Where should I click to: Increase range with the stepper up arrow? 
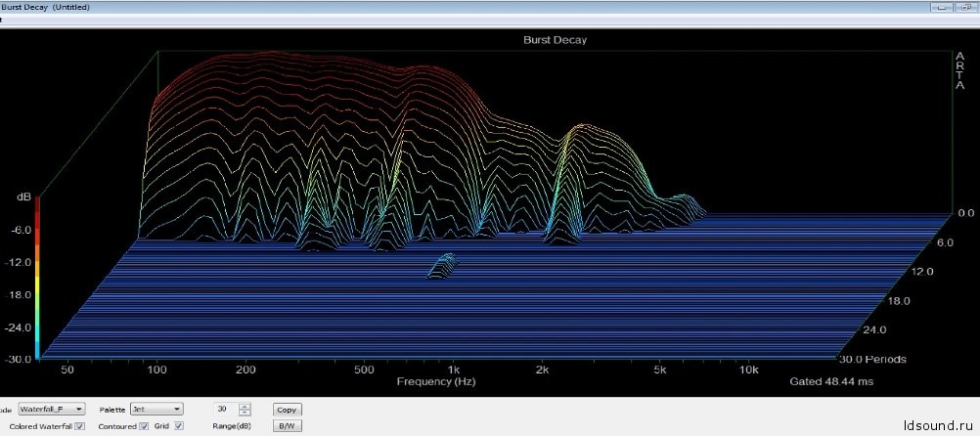[x=245, y=407]
